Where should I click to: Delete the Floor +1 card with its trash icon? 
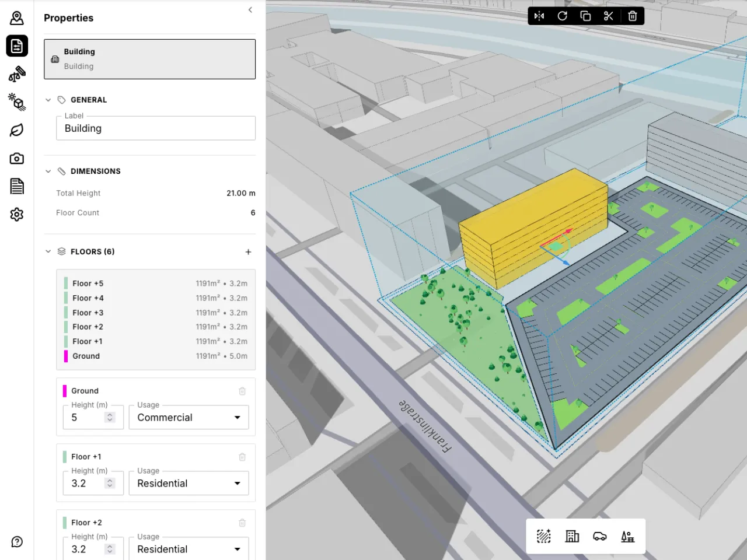(x=242, y=457)
